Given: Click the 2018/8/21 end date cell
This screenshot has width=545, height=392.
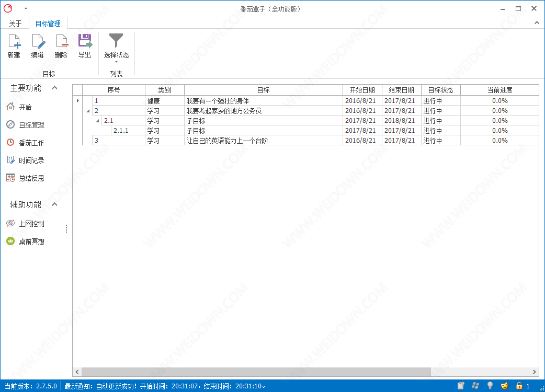Looking at the screenshot, I should 402,121.
